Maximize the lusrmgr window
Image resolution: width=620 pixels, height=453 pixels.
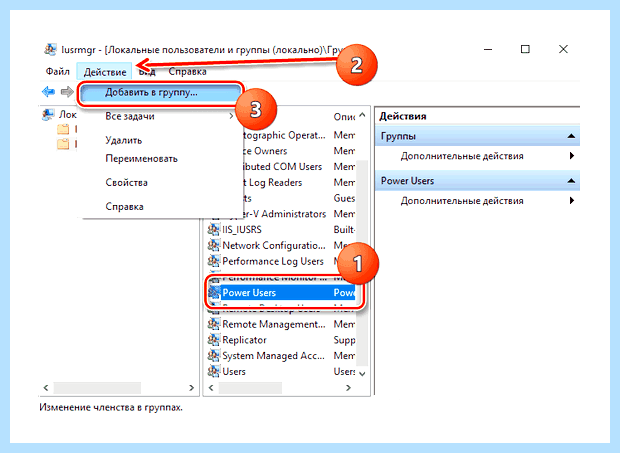click(525, 49)
